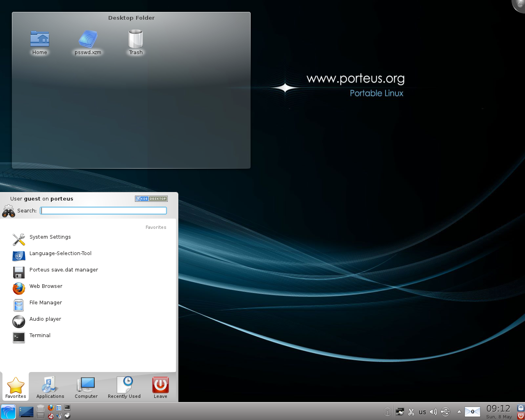Click the us keyboard layout indicator
This screenshot has height=420, width=525.
tap(422, 412)
